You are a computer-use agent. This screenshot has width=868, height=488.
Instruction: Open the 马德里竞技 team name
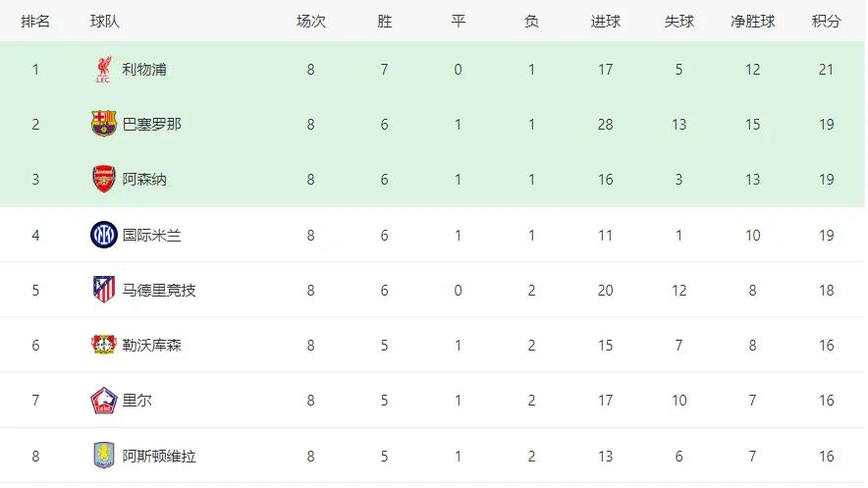(159, 290)
